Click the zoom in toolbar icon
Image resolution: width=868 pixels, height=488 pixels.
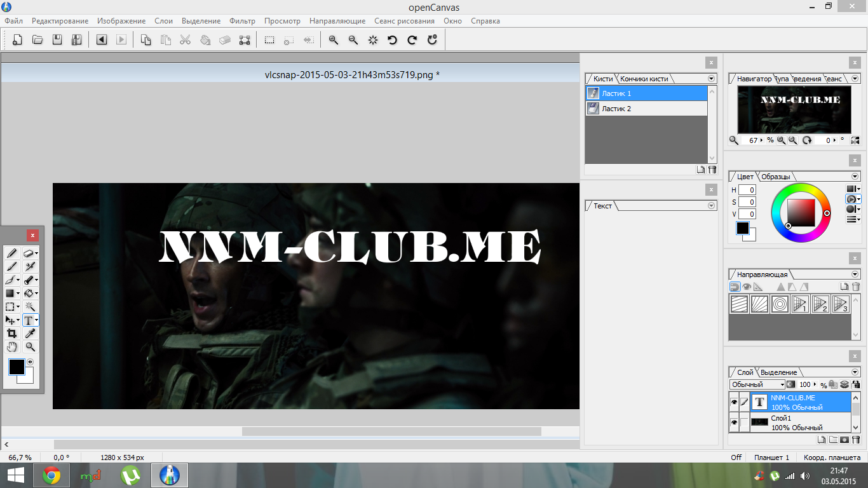tap(333, 40)
